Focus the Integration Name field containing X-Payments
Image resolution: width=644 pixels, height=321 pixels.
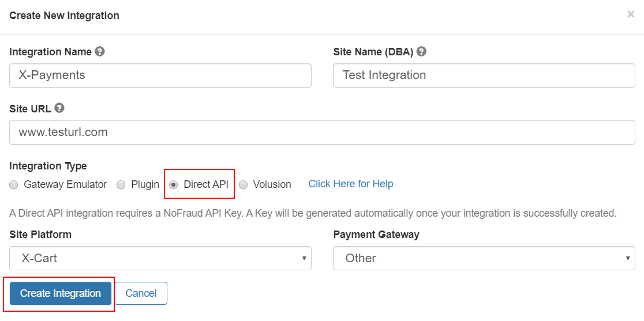pyautogui.click(x=160, y=75)
